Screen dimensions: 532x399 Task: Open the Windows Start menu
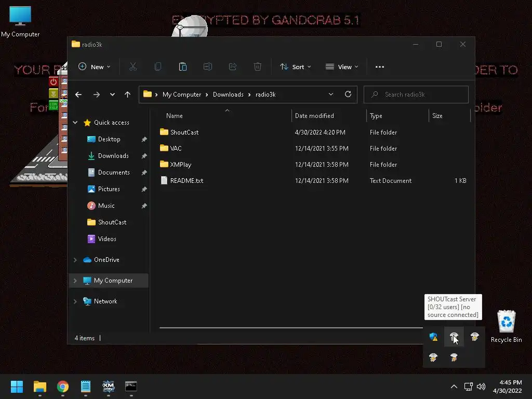coord(17,387)
